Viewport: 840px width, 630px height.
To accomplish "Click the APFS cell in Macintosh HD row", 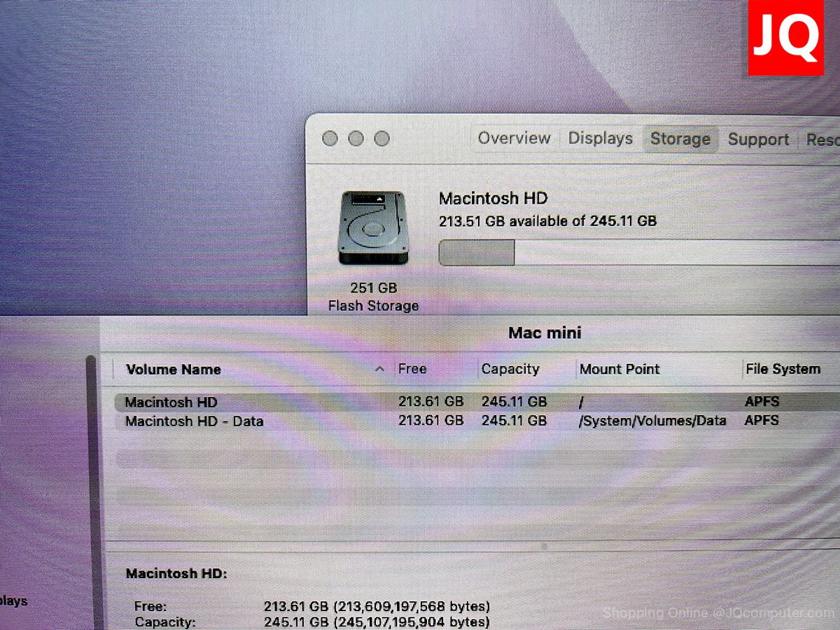I will point(762,402).
